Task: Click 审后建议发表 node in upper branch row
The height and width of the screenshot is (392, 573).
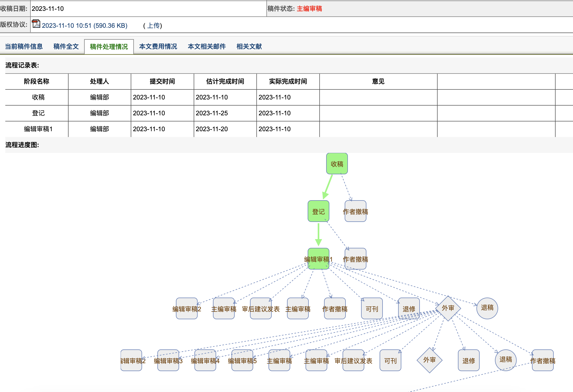Action: (x=261, y=308)
